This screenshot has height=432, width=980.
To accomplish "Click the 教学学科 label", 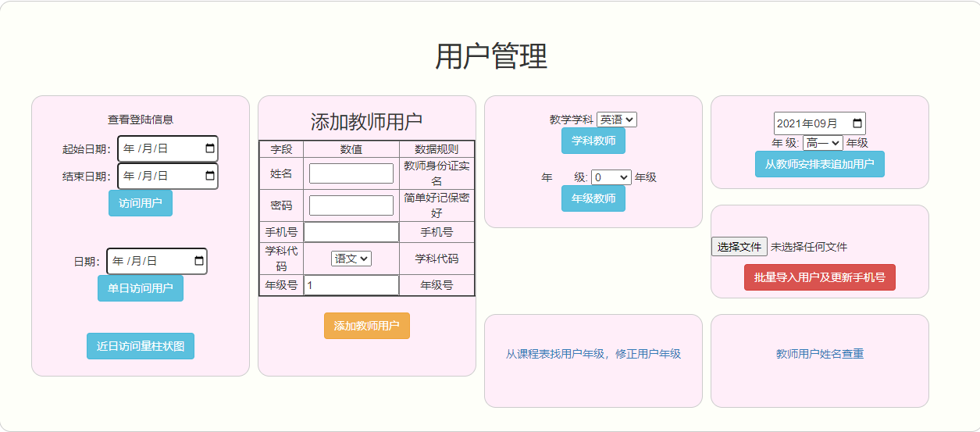I will [x=572, y=120].
